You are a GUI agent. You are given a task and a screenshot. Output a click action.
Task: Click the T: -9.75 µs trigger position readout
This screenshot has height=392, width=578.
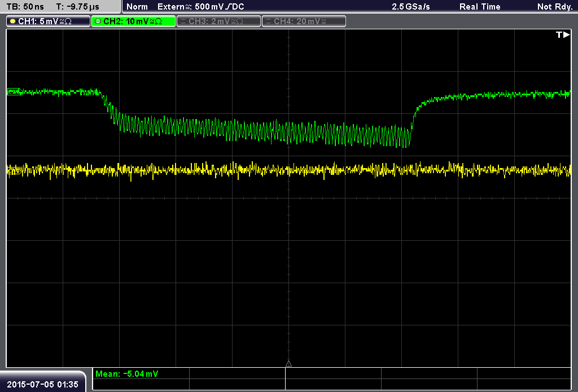tap(78, 7)
